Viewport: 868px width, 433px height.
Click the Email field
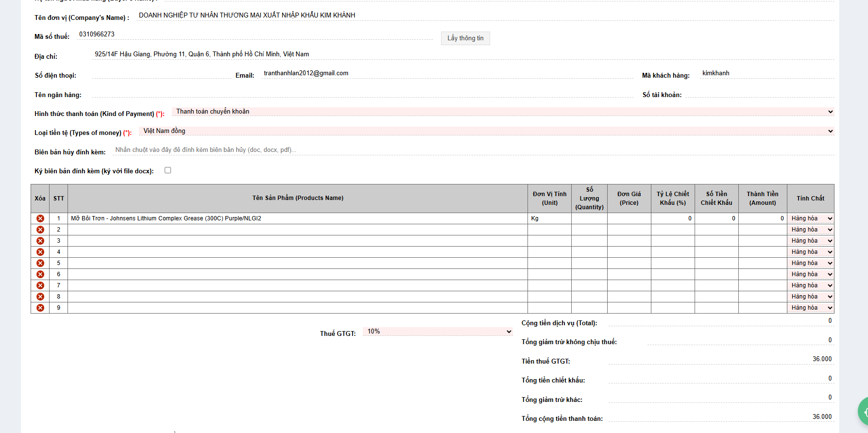tap(447, 73)
